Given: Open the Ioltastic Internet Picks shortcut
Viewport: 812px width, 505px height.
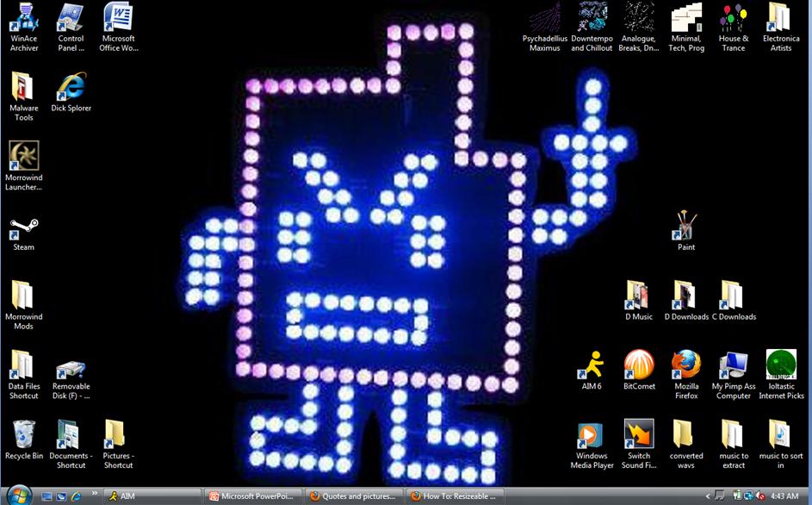Looking at the screenshot, I should pos(781,365).
